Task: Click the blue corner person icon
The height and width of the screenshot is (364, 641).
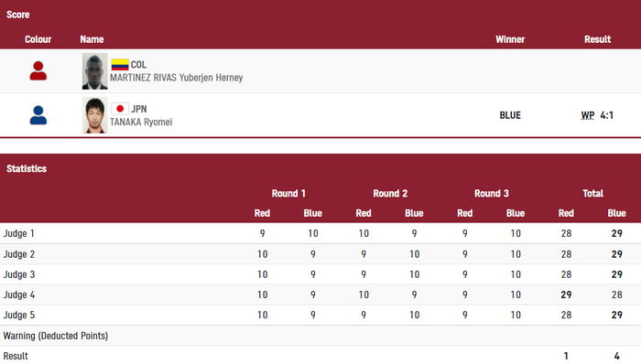Action: click(x=38, y=115)
